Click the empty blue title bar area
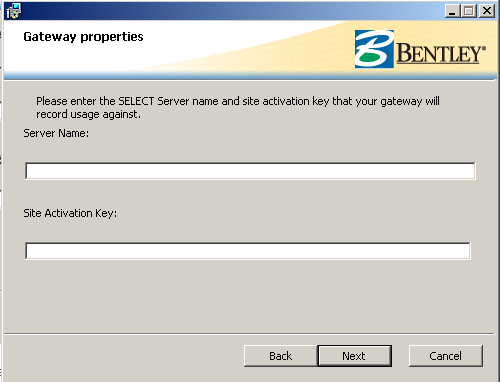The width and height of the screenshot is (500, 382). point(233,11)
